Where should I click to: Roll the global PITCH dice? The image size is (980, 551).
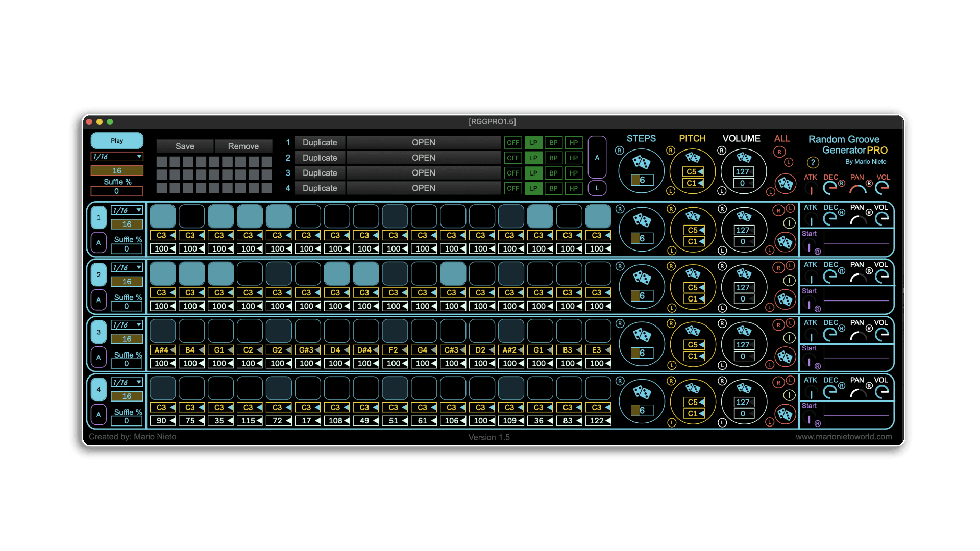click(693, 157)
